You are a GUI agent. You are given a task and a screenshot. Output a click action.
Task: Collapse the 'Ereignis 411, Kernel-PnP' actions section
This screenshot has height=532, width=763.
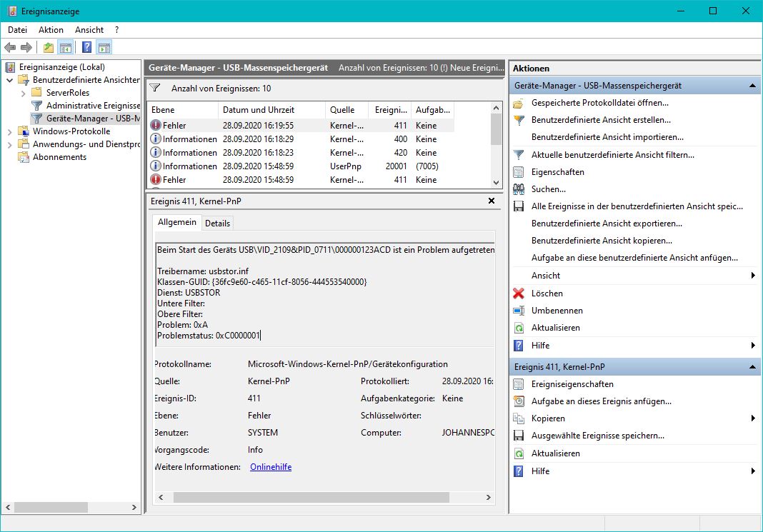752,366
